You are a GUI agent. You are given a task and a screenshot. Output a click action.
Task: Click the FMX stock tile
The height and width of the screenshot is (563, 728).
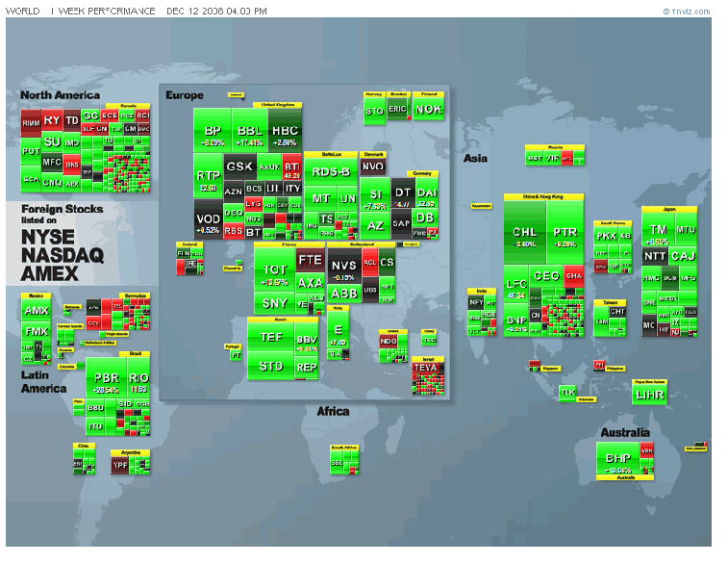click(x=37, y=331)
